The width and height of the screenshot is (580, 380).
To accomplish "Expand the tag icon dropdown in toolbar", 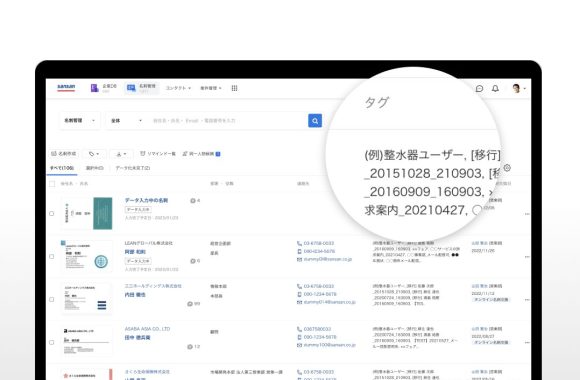I will 94,154.
